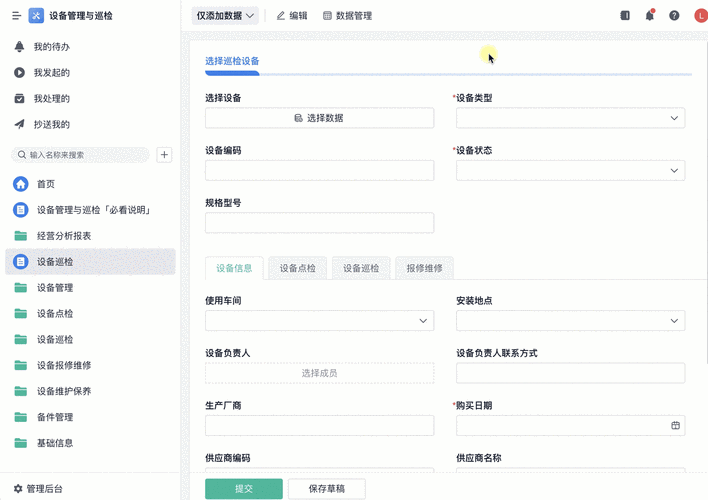Switch to the 设备点检 tab

tap(298, 268)
